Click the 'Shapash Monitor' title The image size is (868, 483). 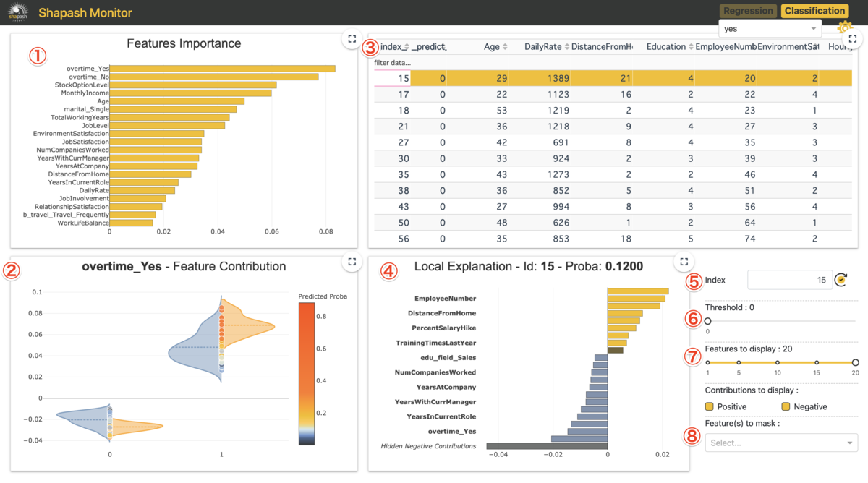click(x=85, y=12)
